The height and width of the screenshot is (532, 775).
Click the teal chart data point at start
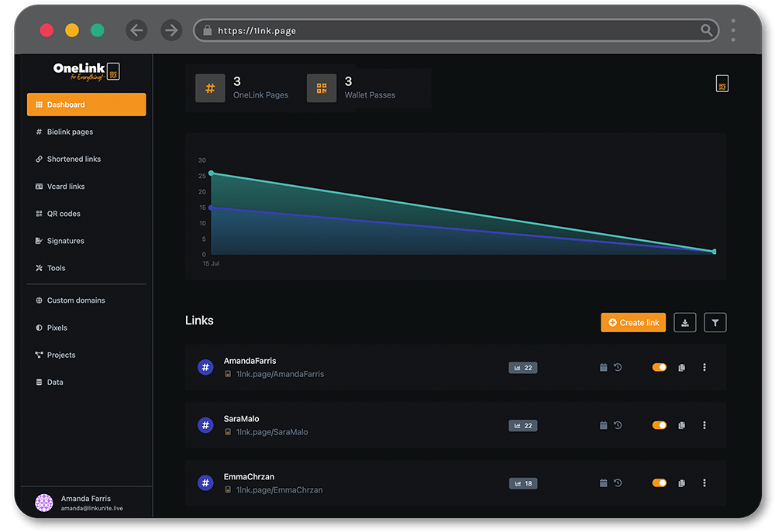pos(211,173)
